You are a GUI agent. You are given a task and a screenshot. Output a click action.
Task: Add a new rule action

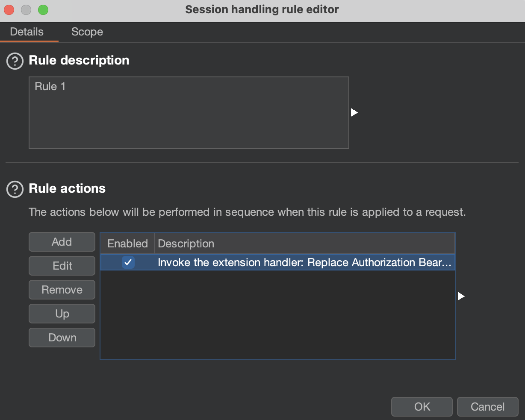(62, 241)
